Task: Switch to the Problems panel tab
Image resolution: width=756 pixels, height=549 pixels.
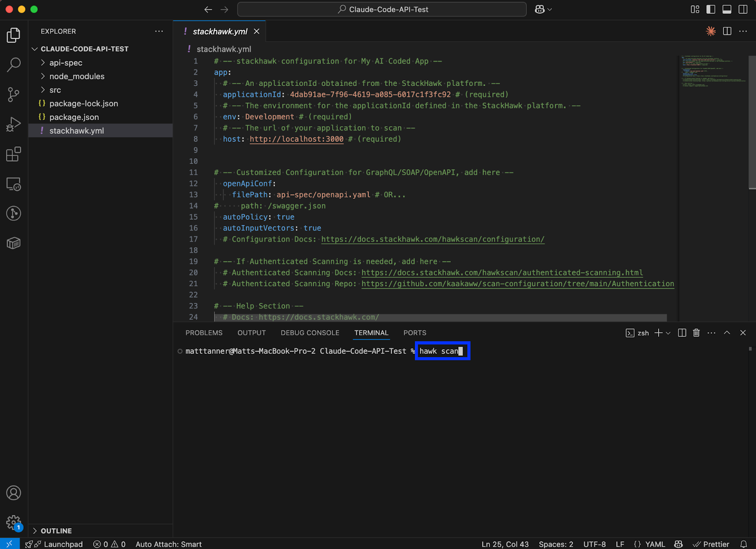Action: [204, 333]
